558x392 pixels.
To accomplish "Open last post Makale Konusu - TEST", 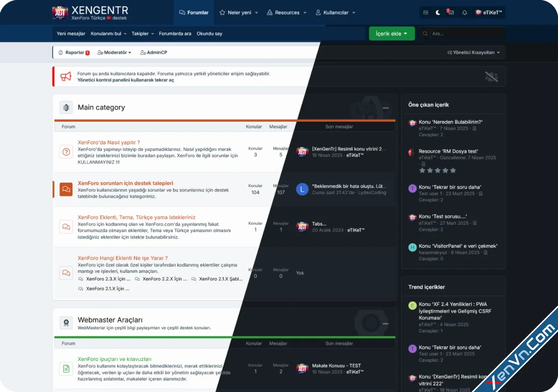I will click(337, 366).
